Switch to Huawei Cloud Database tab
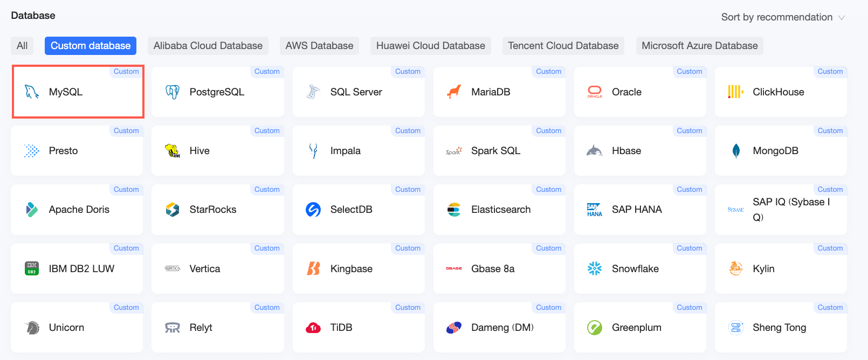Image resolution: width=868 pixels, height=360 pixels. [x=431, y=46]
